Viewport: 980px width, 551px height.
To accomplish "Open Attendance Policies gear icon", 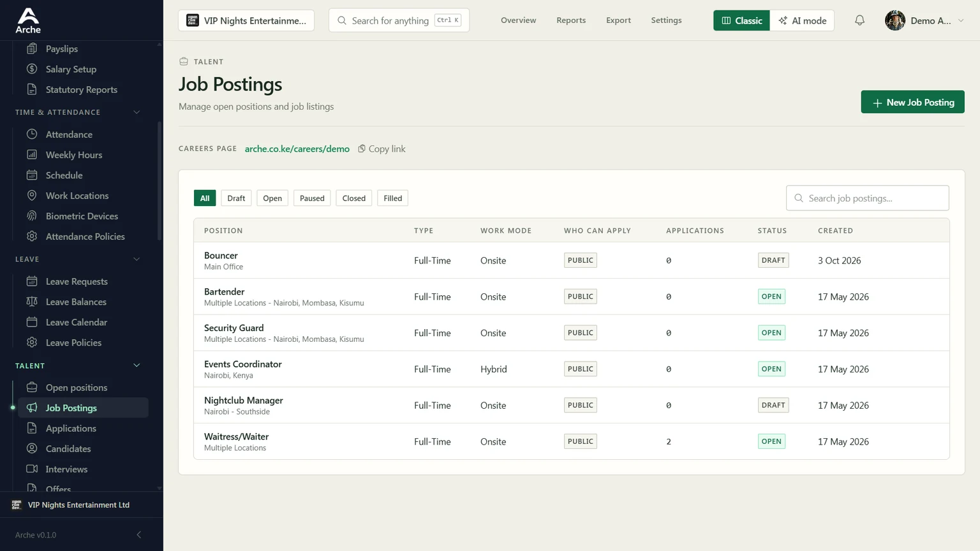I will [x=32, y=236].
